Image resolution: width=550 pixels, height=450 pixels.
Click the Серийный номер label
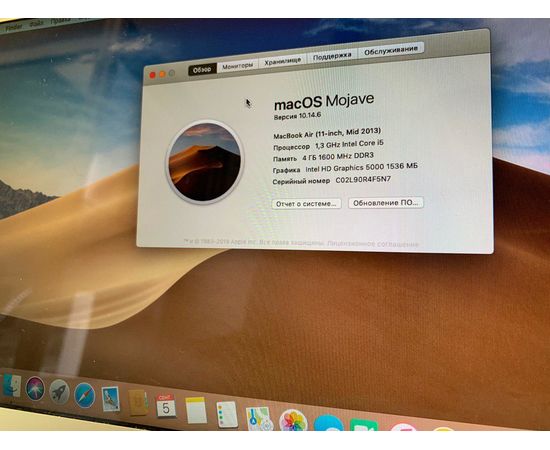point(301,181)
